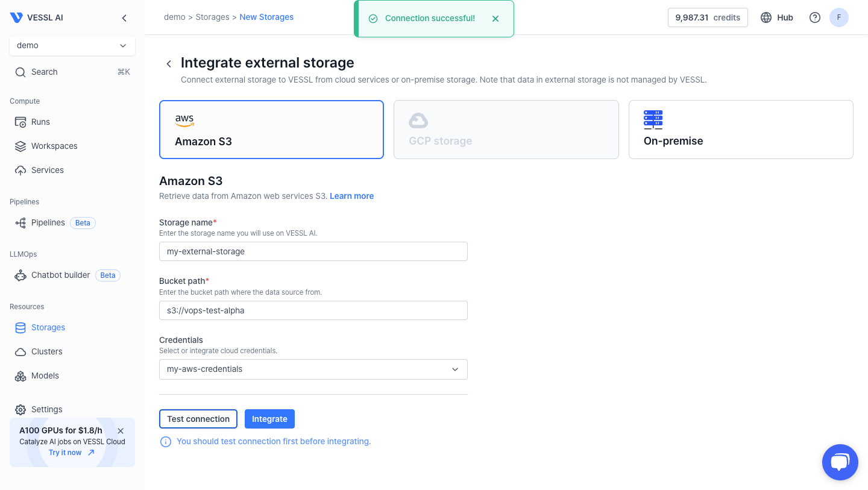Edit the Bucket path input field

313,310
